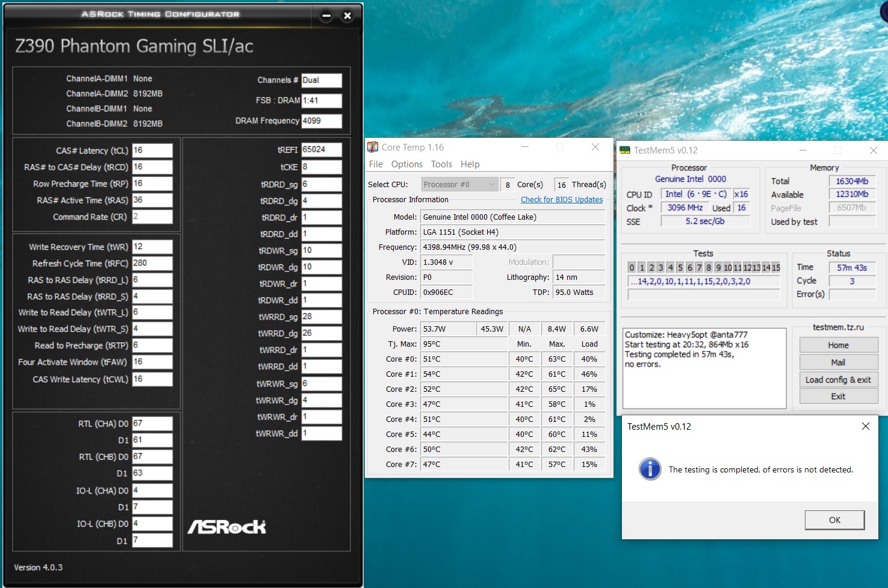The image size is (888, 588).
Task: Select the Channels # field showing Dual
Action: tap(321, 80)
